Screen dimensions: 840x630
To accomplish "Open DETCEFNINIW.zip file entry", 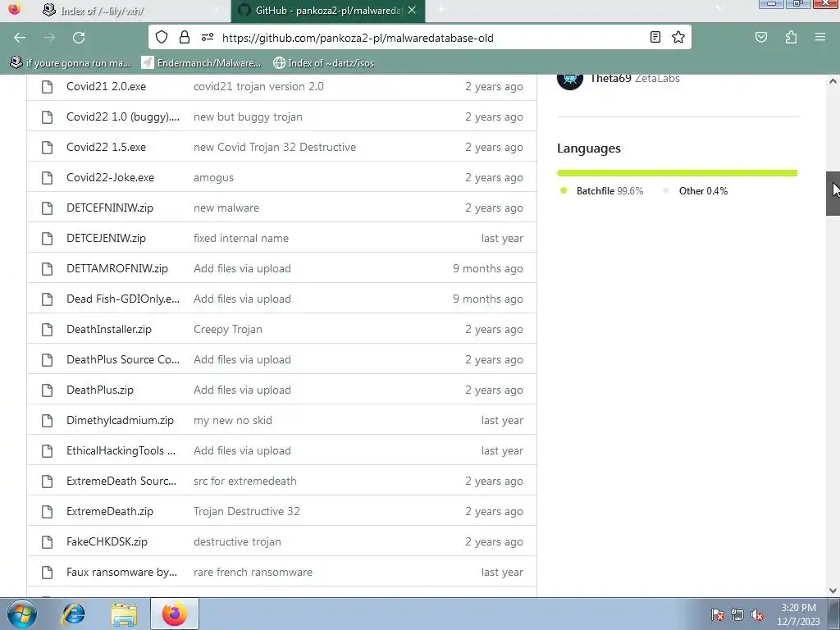I will (x=110, y=208).
